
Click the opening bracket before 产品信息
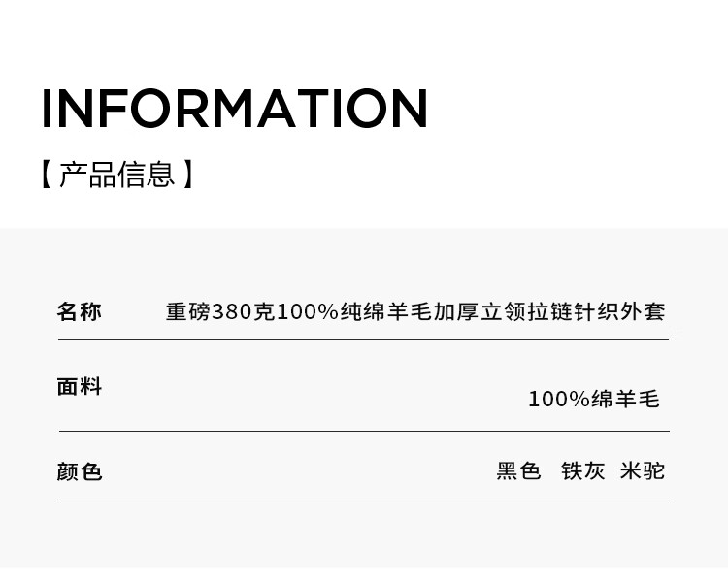point(47,175)
